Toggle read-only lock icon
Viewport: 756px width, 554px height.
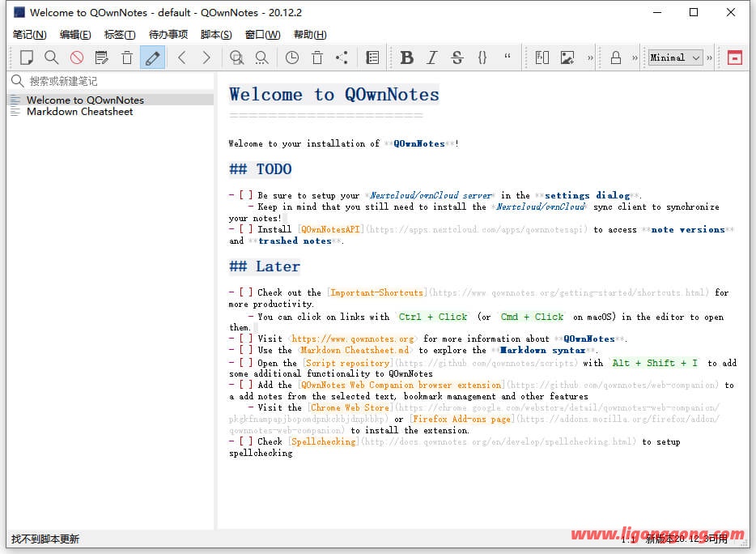click(x=616, y=58)
